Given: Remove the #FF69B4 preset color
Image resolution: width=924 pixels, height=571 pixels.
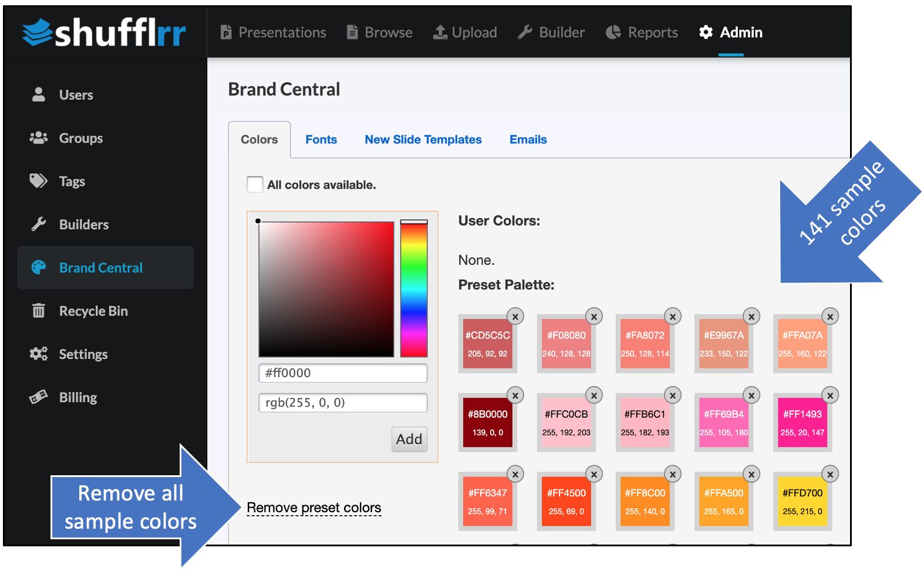Looking at the screenshot, I should (x=751, y=395).
